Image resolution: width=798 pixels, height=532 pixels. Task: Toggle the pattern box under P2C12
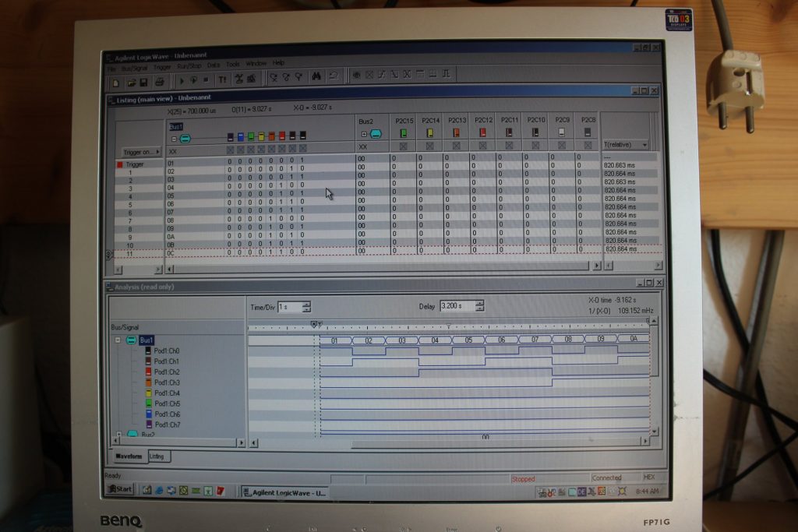(x=482, y=146)
